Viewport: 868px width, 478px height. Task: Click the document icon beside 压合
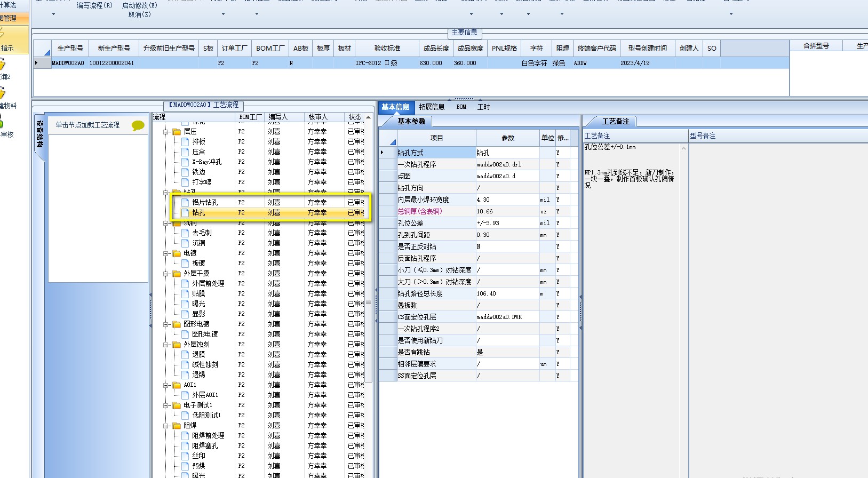point(185,152)
